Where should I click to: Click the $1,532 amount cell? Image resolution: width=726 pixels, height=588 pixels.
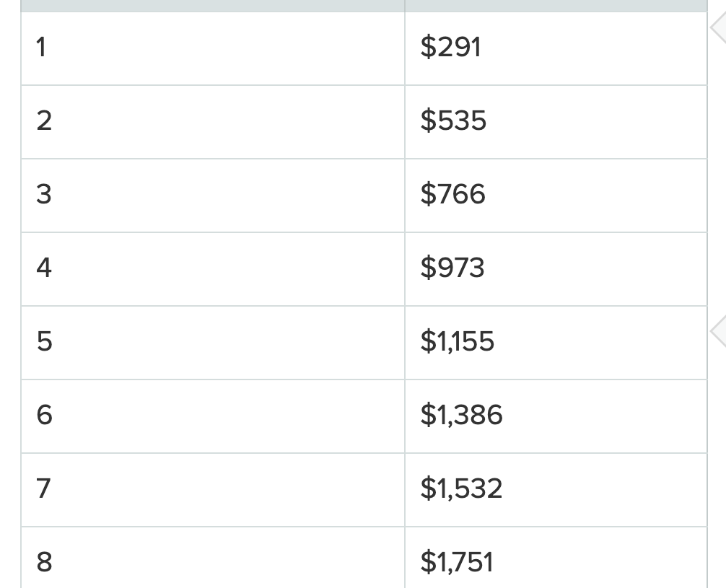pos(556,491)
